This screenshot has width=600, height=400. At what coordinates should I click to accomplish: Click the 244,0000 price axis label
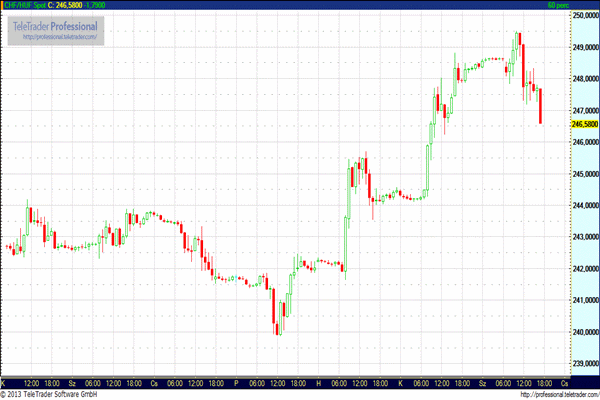click(584, 205)
